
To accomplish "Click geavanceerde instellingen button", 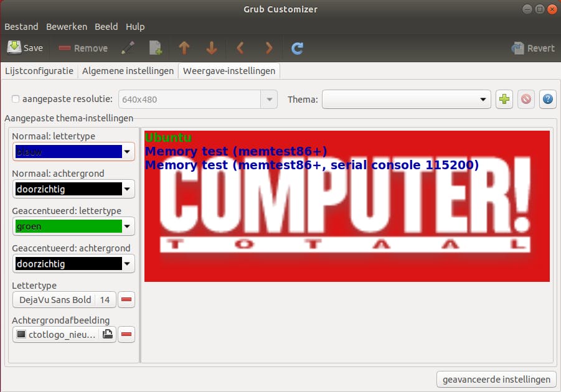I will coord(496,379).
